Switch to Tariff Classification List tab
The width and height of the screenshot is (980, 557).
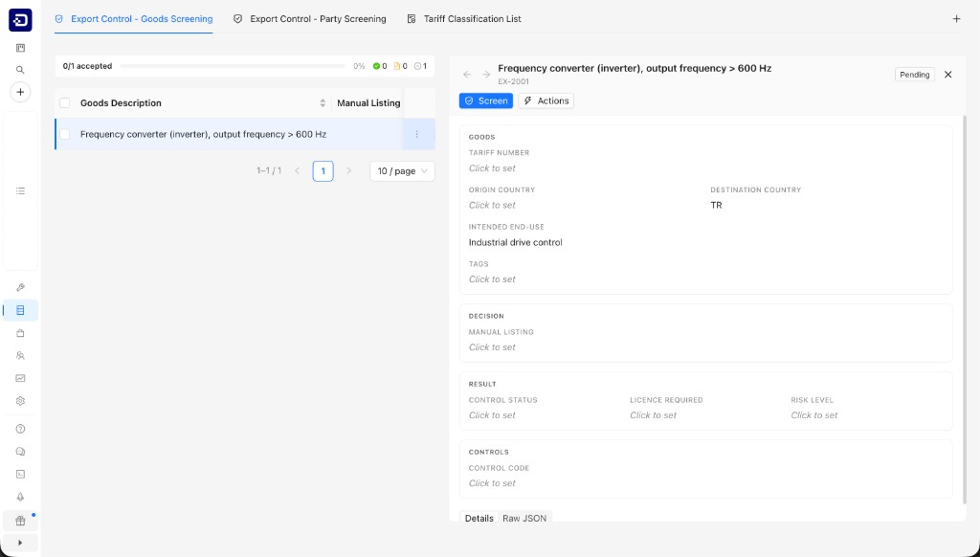pyautogui.click(x=464, y=19)
